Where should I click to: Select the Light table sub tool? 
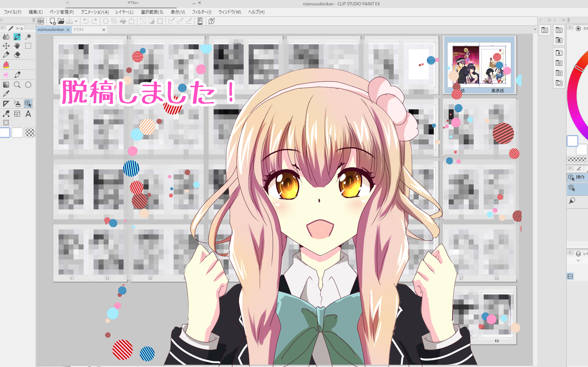571,200
